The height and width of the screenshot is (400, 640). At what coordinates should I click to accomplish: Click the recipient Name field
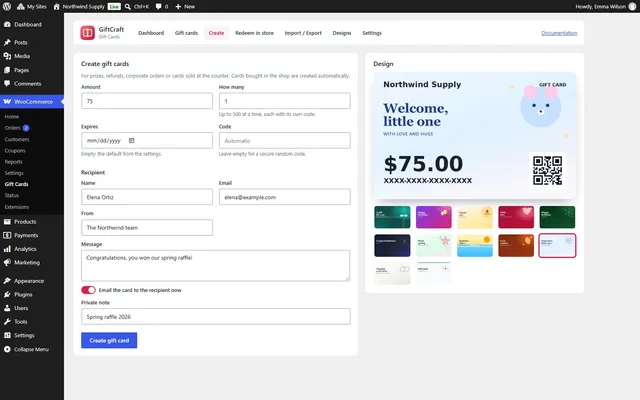click(147, 197)
